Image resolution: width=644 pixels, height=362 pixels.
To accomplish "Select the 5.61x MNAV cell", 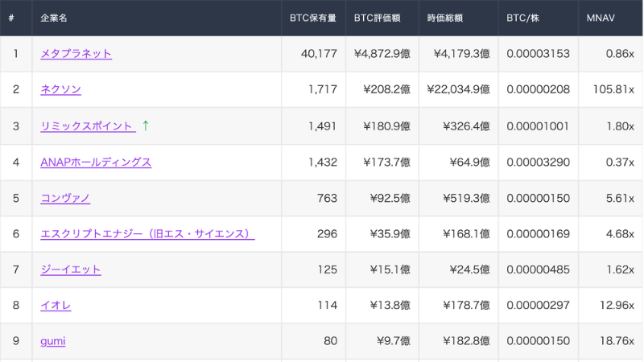I will coord(610,198).
